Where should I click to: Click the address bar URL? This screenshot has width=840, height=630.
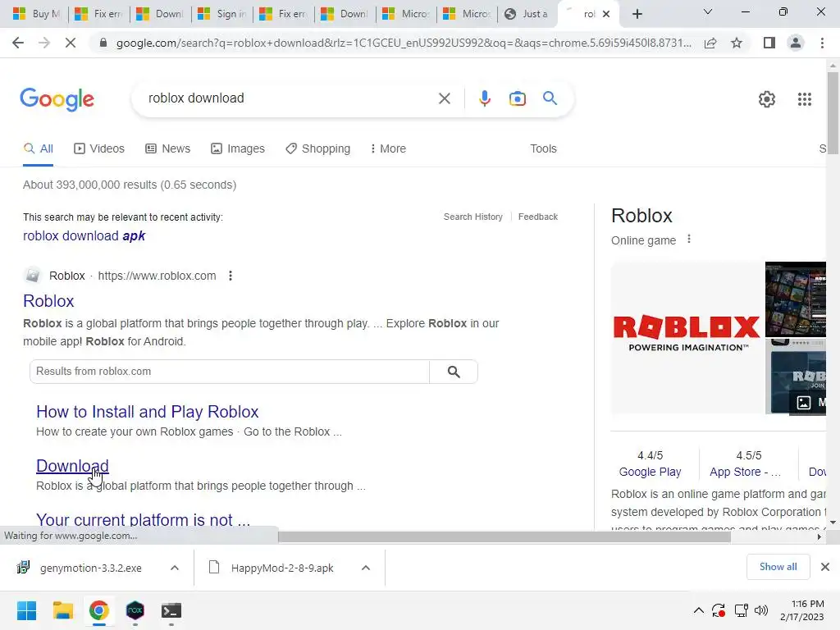tap(404, 43)
